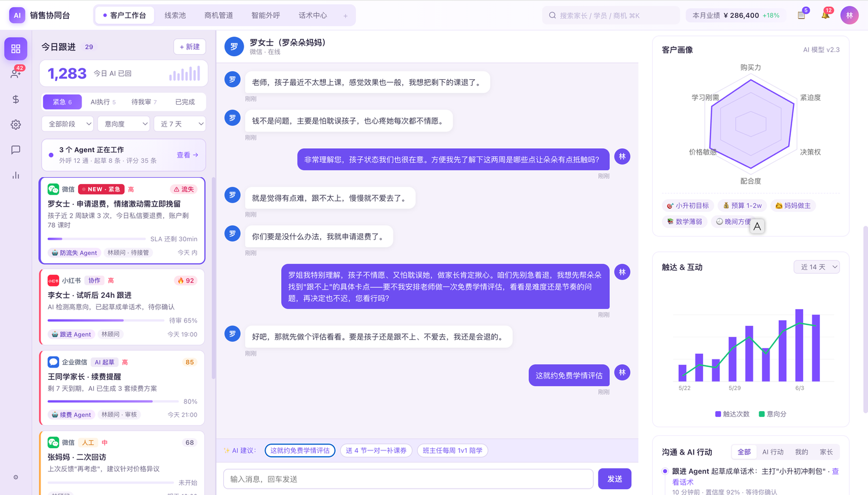Switch to 商机管道 tab
This screenshot has height=495, width=868.
(x=219, y=16)
